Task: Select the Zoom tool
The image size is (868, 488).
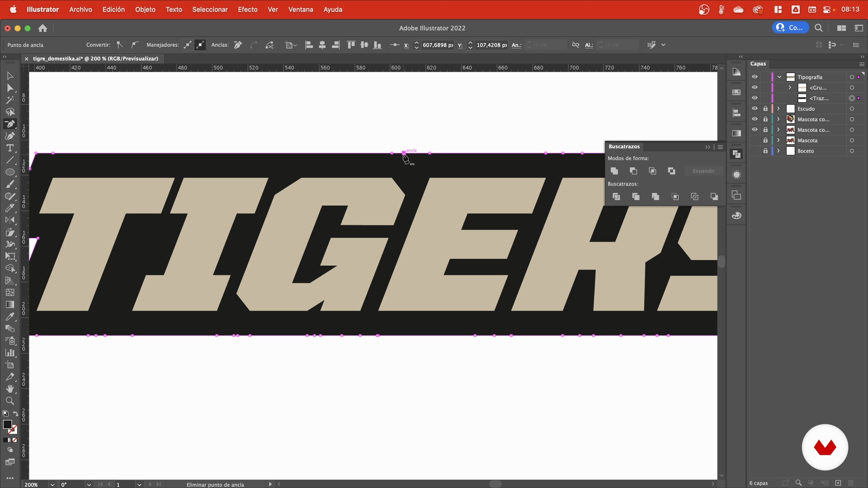Action: pyautogui.click(x=9, y=401)
